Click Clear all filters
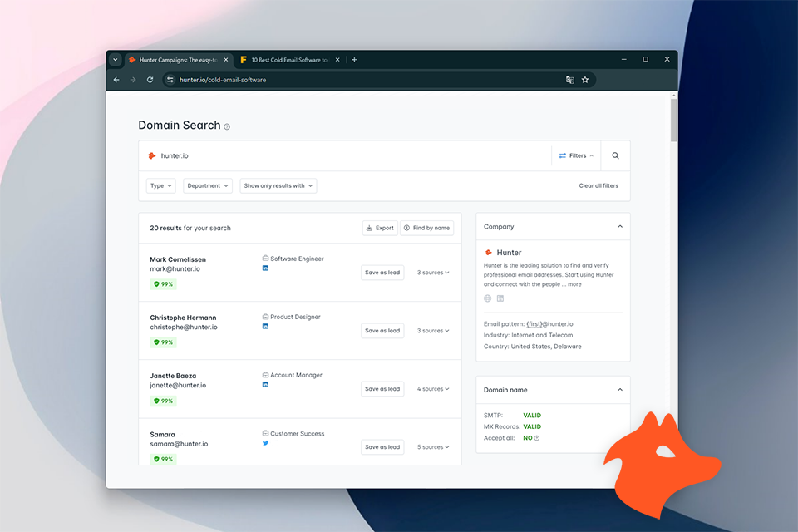This screenshot has width=798, height=532. 598,186
